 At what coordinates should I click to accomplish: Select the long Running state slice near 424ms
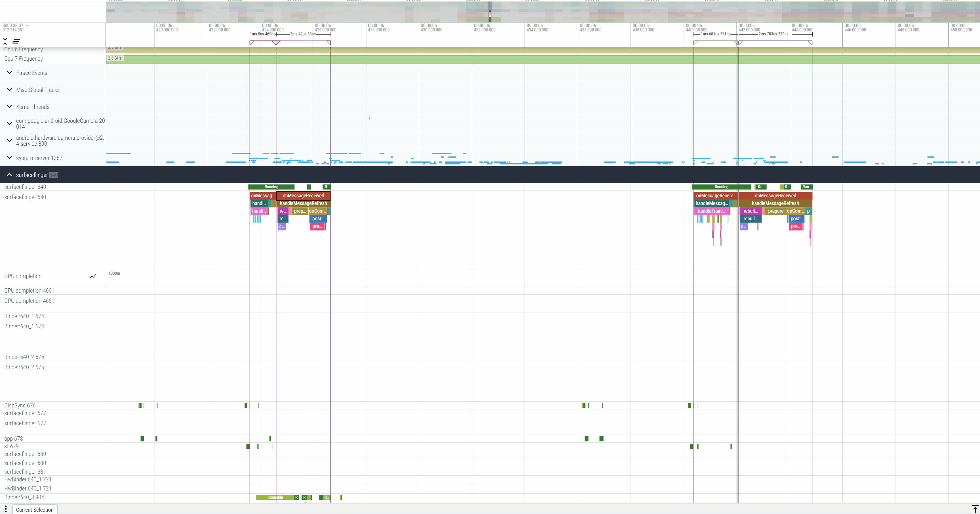point(271,187)
